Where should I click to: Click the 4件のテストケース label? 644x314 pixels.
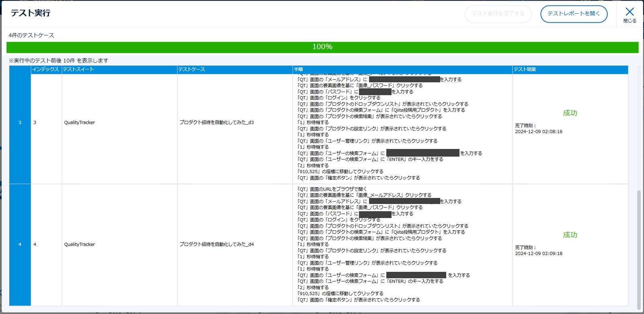click(x=31, y=35)
